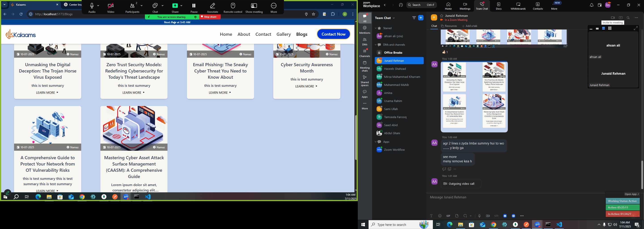Click GIF button in message composer

click(x=448, y=216)
